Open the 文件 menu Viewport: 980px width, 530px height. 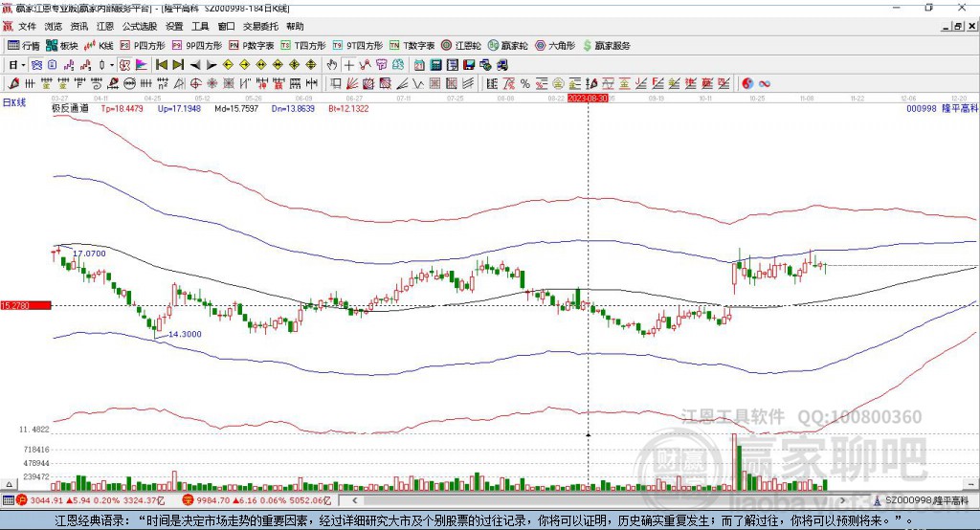coord(28,26)
